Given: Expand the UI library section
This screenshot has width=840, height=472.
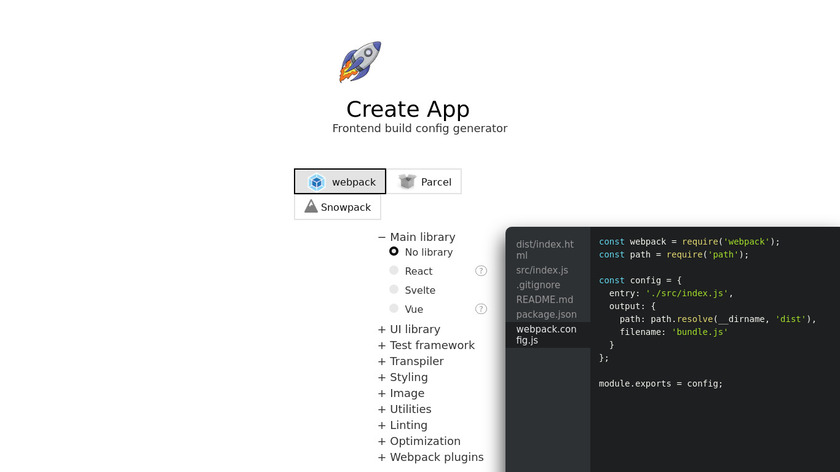Looking at the screenshot, I should click(409, 329).
